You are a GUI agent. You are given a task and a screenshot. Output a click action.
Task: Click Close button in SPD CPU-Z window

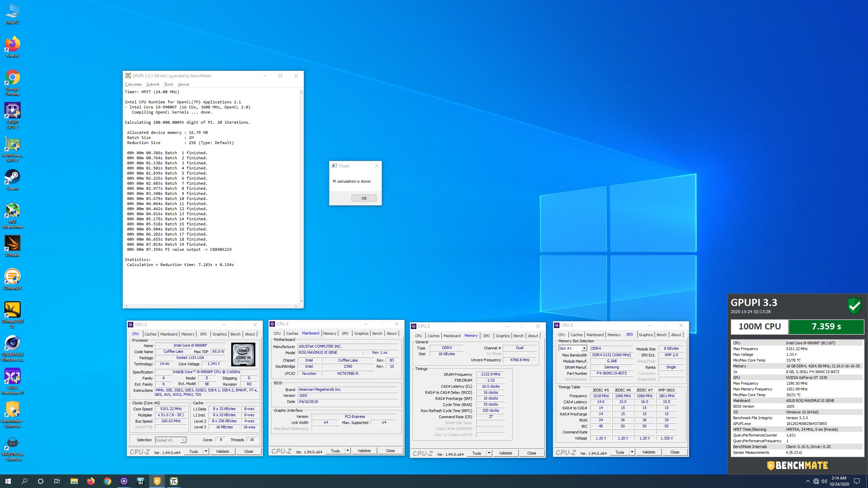675,452
